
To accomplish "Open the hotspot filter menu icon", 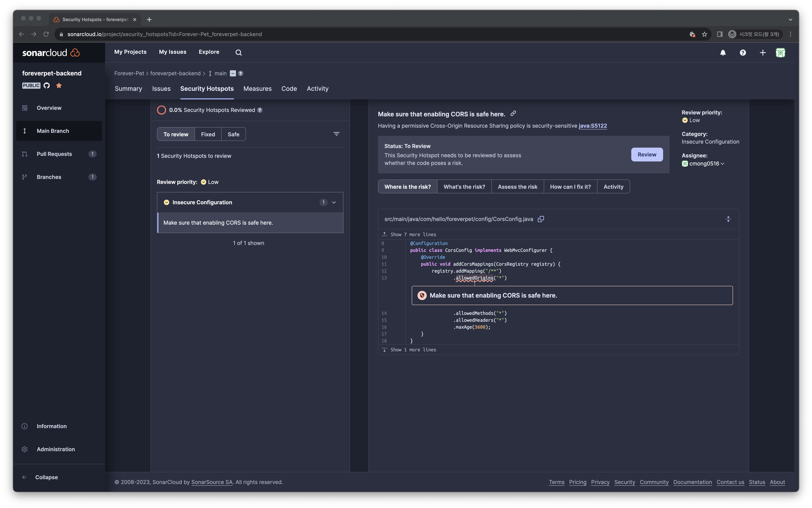I will coord(336,134).
